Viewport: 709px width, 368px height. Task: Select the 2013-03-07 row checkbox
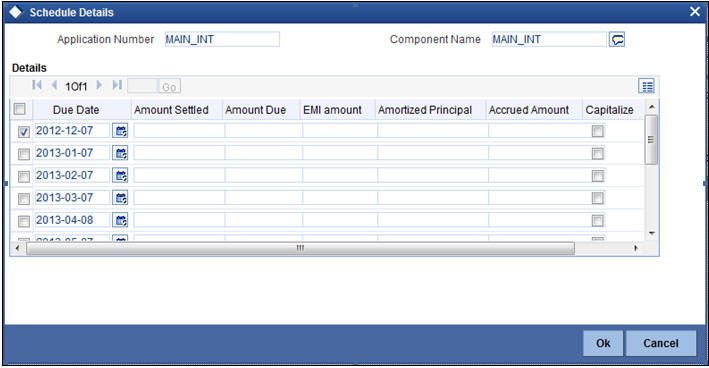(24, 199)
